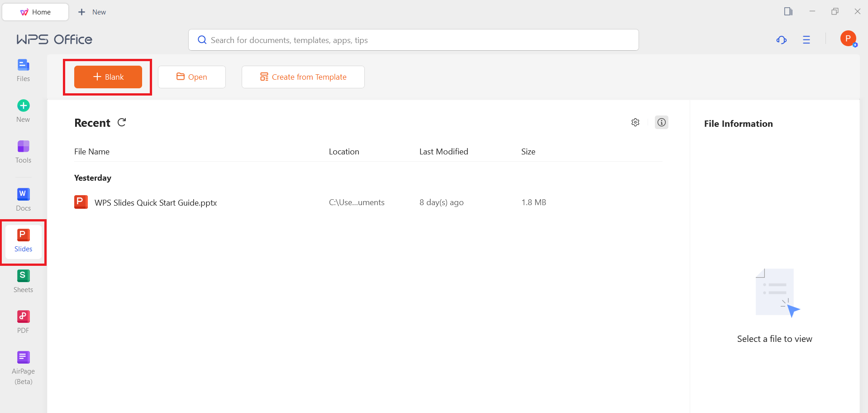This screenshot has width=868, height=413.
Task: Switch to the Home tab
Action: (35, 12)
